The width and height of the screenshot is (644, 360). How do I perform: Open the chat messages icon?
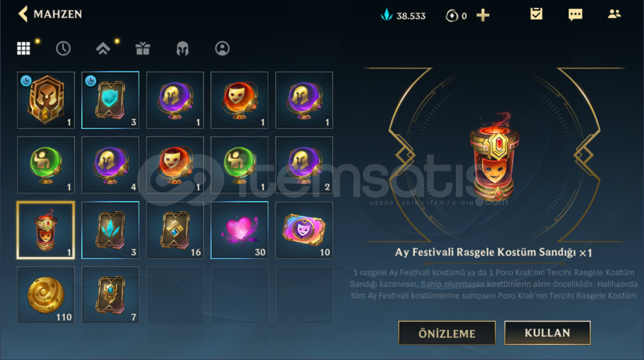[x=576, y=15]
